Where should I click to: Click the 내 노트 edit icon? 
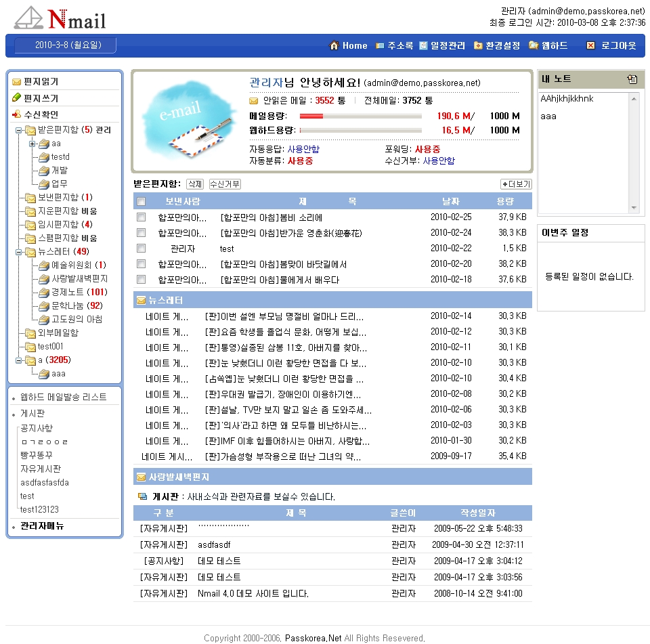tap(632, 79)
